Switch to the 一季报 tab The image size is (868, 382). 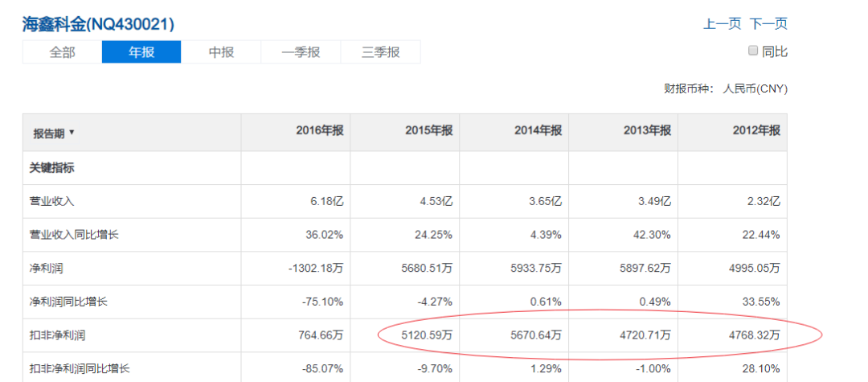point(301,52)
